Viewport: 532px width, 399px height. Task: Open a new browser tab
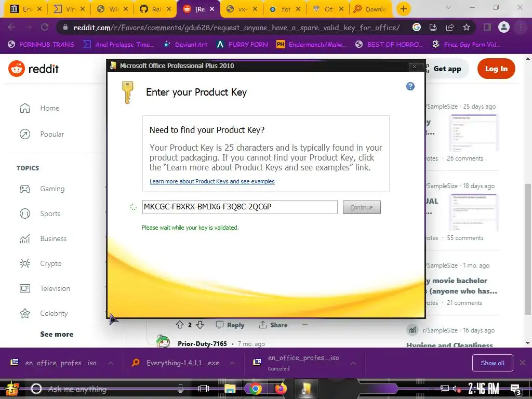click(x=403, y=9)
